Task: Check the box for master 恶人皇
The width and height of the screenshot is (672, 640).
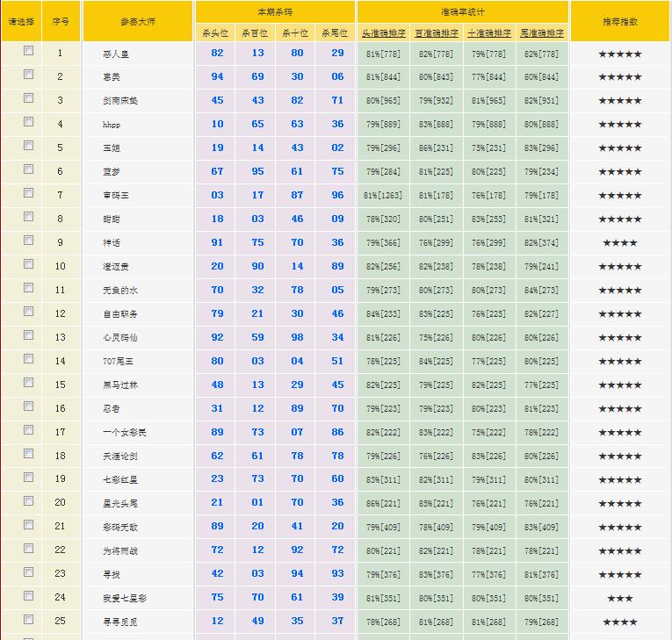Action: point(29,51)
